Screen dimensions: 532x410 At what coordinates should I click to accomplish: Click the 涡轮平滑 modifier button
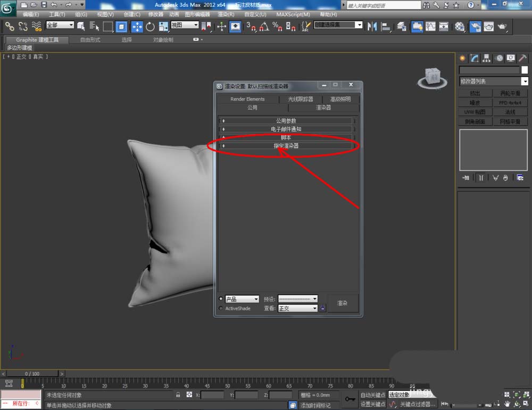tap(510, 93)
